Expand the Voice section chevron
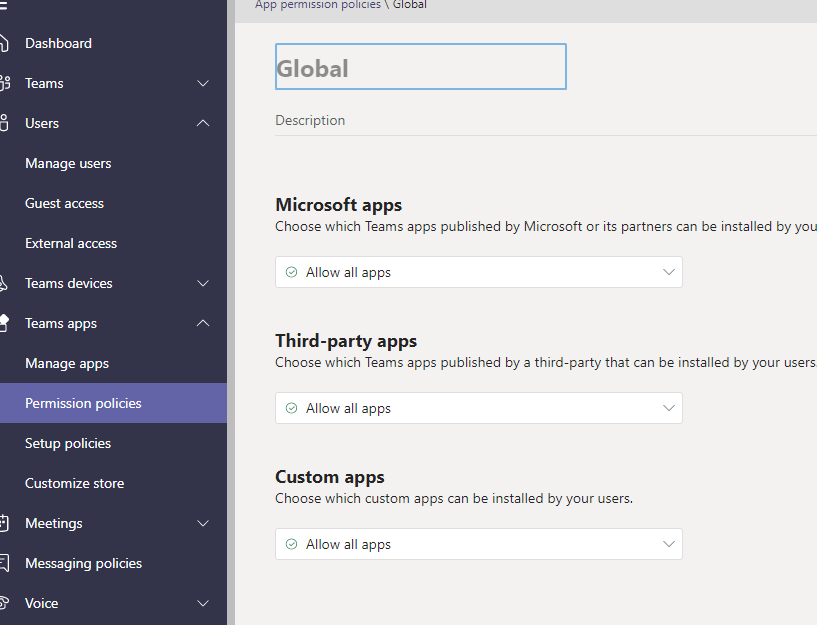The width and height of the screenshot is (817, 626). [203, 604]
